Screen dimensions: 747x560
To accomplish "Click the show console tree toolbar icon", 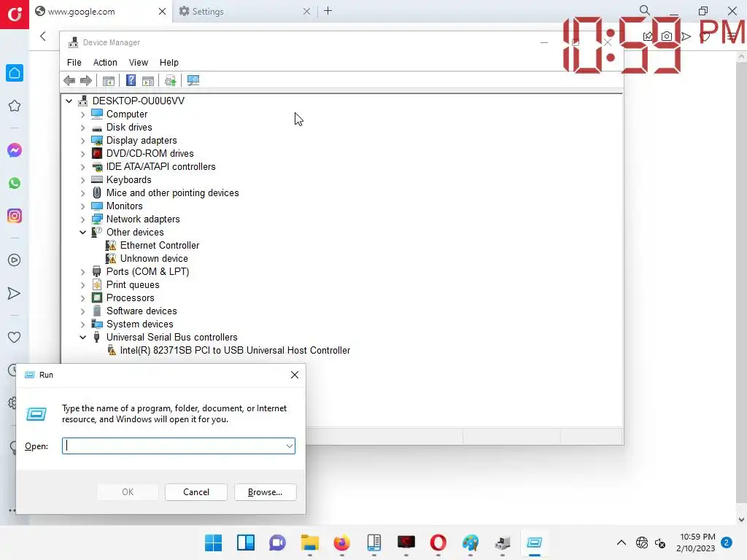I will coord(109,80).
